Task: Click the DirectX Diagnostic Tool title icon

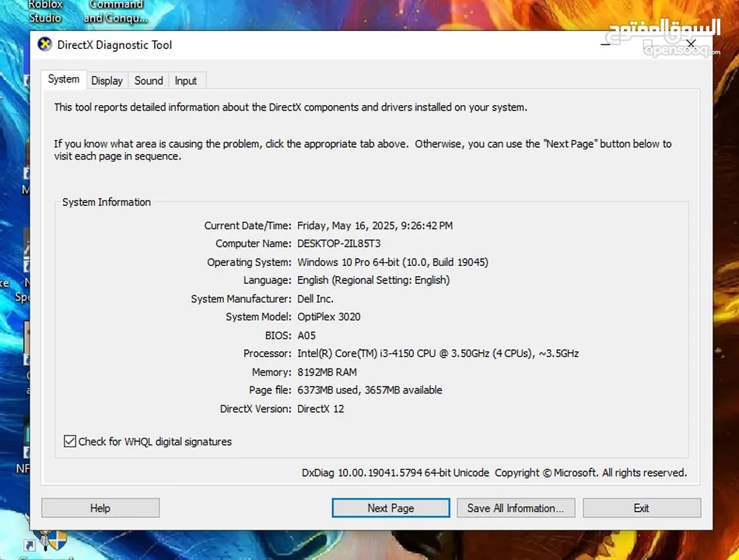Action: (45, 45)
